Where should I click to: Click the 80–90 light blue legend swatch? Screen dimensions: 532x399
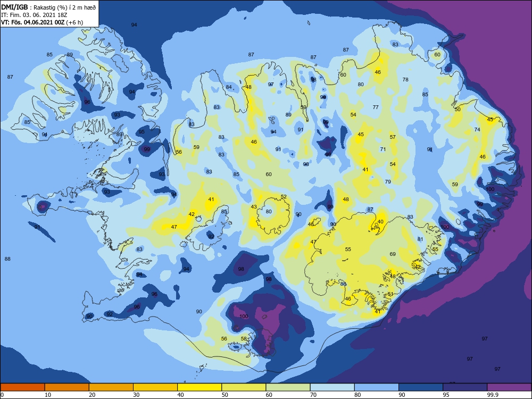point(377,387)
